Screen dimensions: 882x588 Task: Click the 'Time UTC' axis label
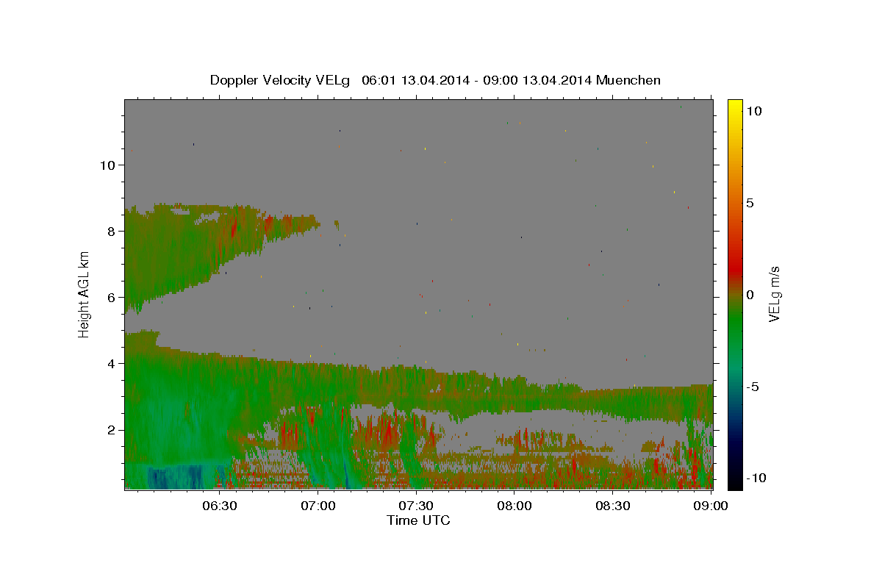tap(418, 520)
